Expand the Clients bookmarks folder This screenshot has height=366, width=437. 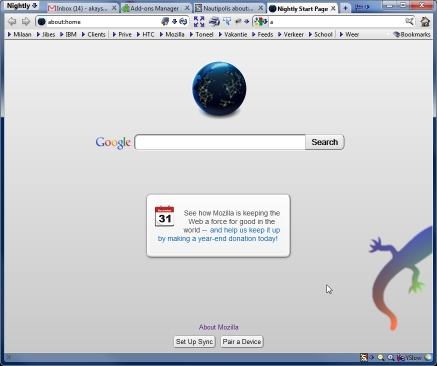pos(94,34)
